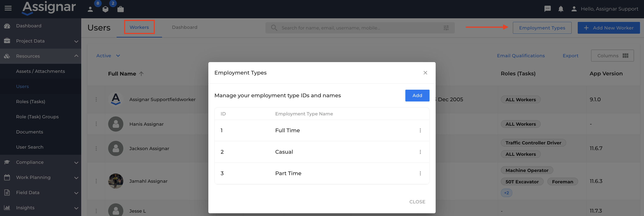This screenshot has height=216, width=644.
Task: Click the Export link
Action: (571, 56)
